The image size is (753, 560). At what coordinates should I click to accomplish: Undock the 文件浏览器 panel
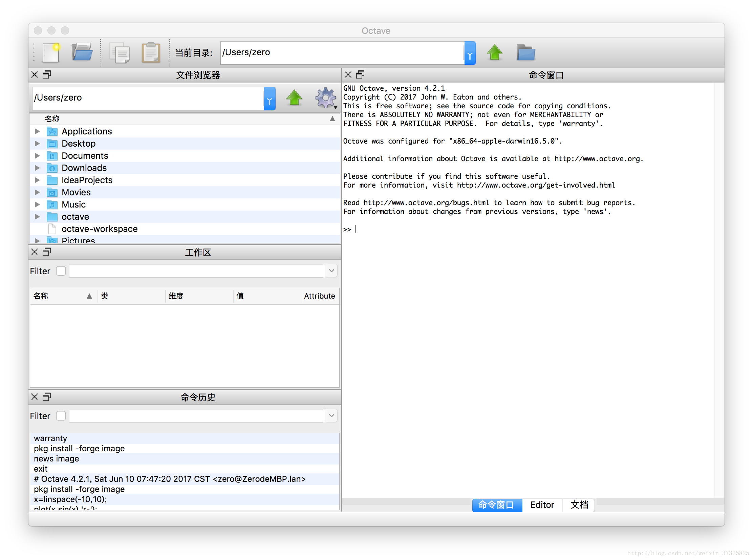[47, 74]
